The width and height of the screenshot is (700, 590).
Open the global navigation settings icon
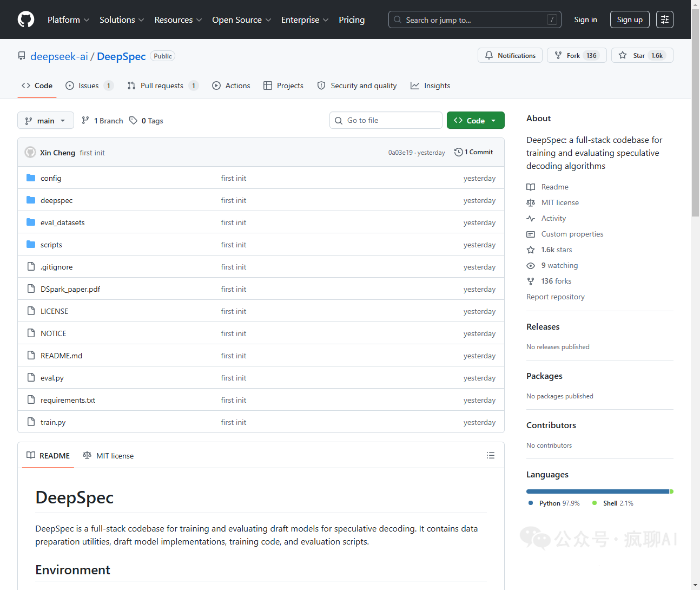(x=665, y=19)
